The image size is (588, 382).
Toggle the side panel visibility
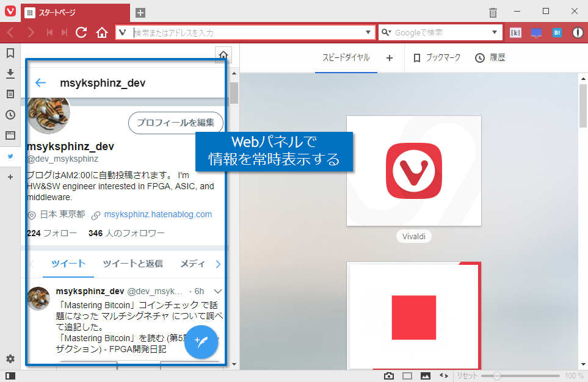click(10, 376)
